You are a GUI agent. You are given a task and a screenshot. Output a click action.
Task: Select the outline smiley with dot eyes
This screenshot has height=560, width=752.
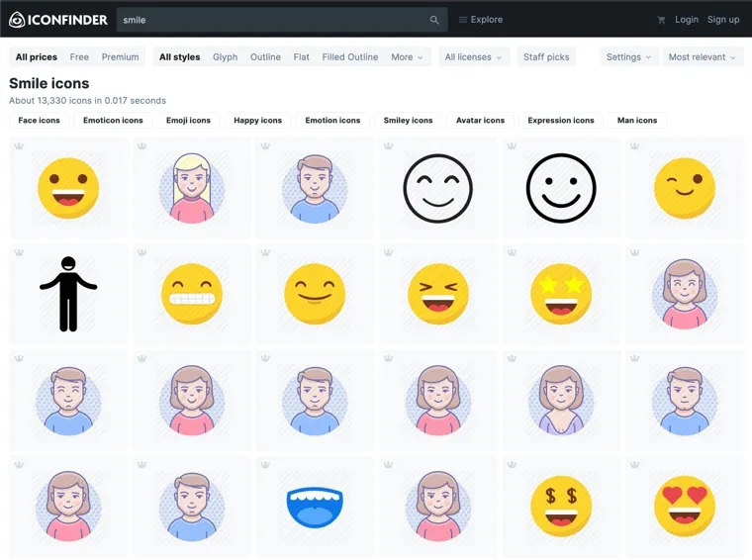click(561, 188)
